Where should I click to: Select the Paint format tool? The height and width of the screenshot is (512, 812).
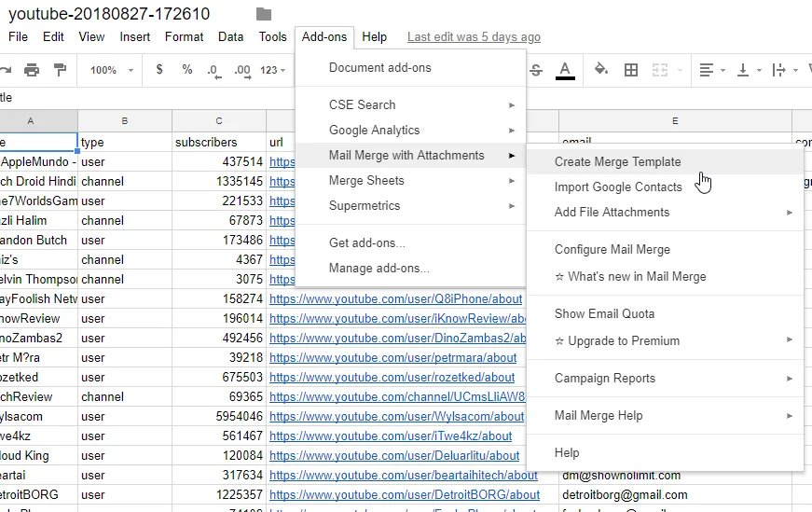coord(60,69)
